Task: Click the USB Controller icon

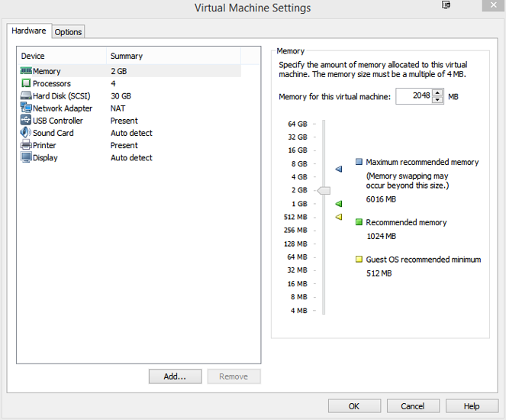Action: tap(26, 120)
